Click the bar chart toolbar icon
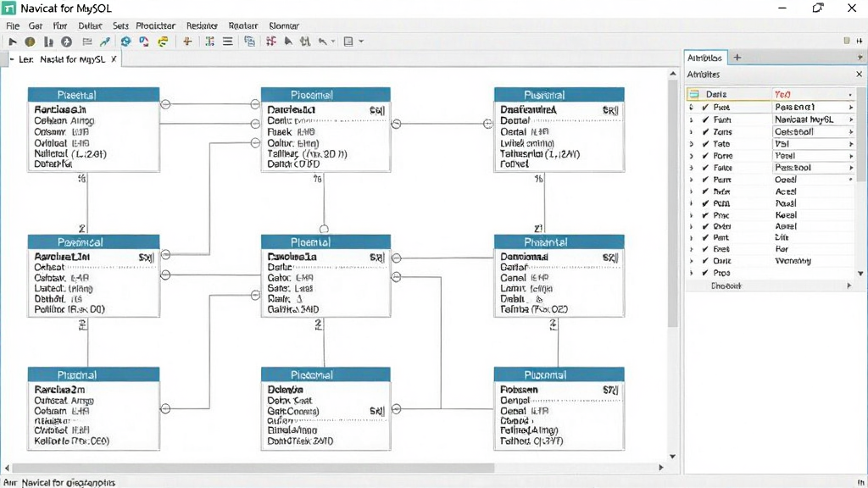The width and height of the screenshot is (868, 488). click(x=48, y=42)
